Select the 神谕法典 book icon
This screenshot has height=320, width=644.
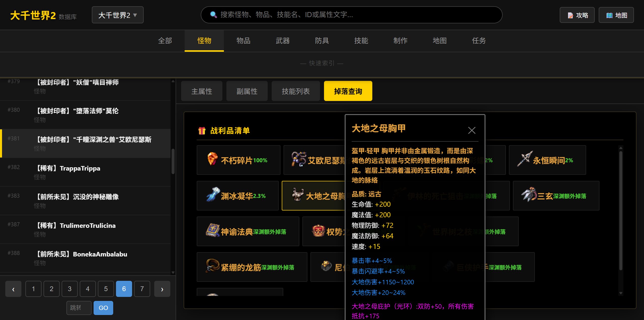(x=213, y=230)
